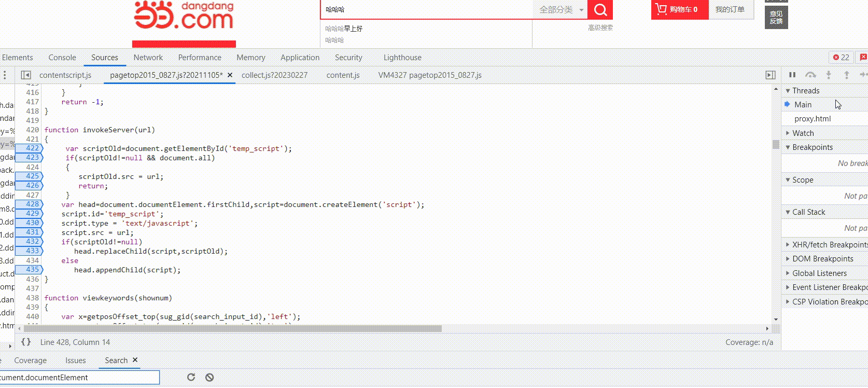The image size is (868, 388).
Task: Click in the site search input field
Action: [x=427, y=9]
